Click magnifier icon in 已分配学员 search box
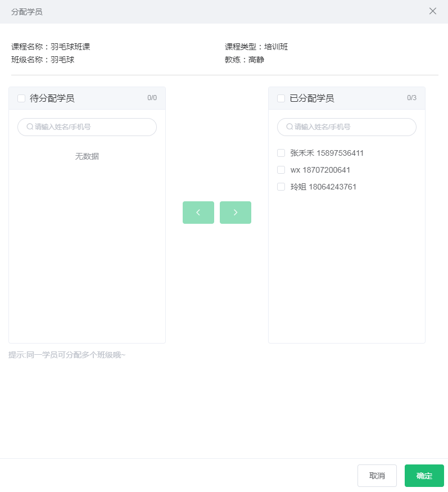Screen dimensions: 448x492 click(x=289, y=127)
